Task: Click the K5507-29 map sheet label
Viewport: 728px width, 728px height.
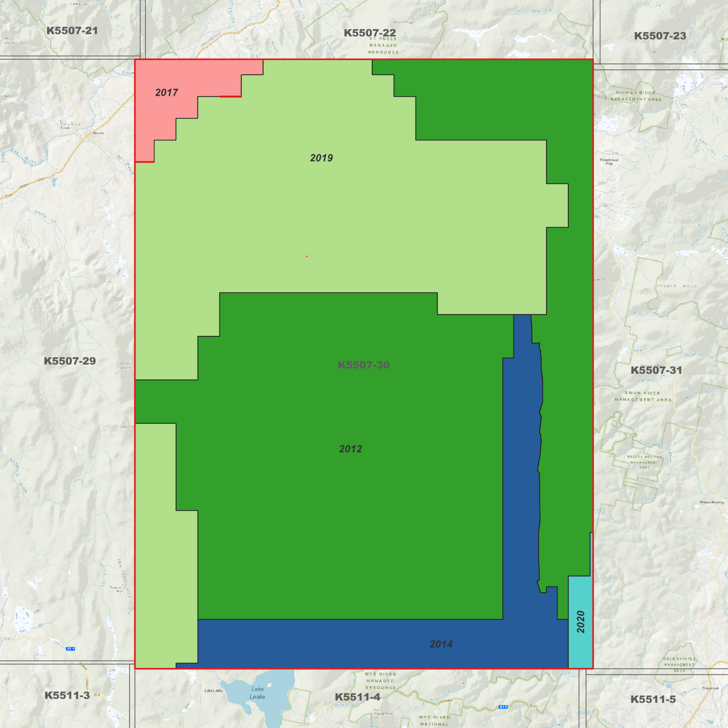Action: (x=70, y=361)
